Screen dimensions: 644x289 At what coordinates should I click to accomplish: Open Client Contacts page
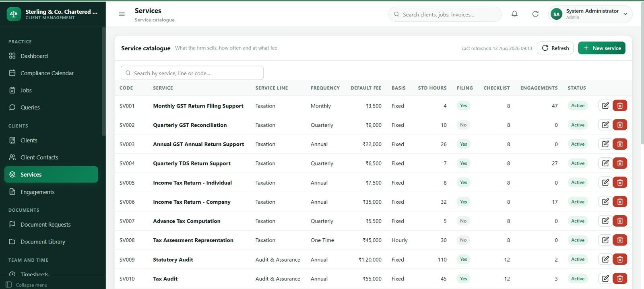(x=51, y=157)
